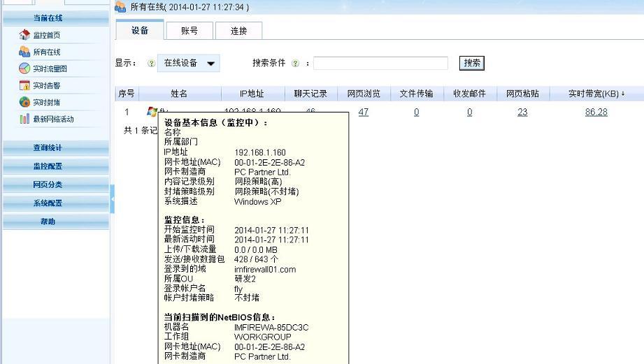The height and width of the screenshot is (364, 644).
Task: Switch to the 连接 tab
Action: (x=238, y=31)
